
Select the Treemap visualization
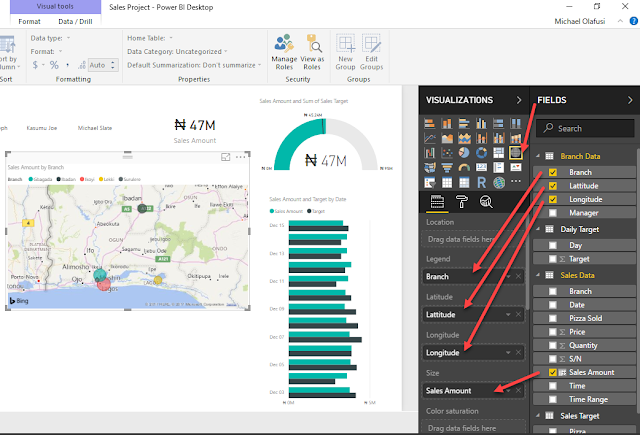point(498,153)
